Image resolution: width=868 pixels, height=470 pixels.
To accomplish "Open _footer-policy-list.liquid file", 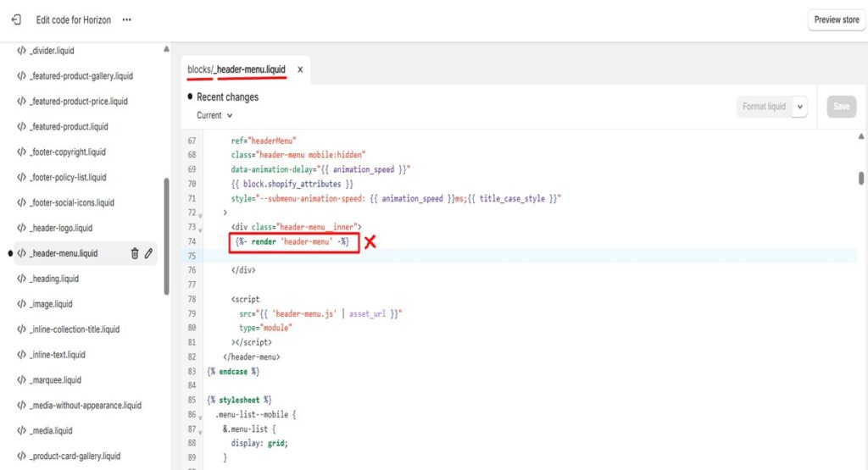I will coord(68,178).
